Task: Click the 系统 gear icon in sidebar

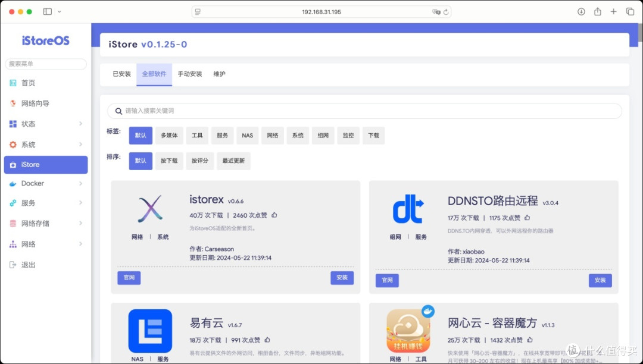Action: coord(13,145)
